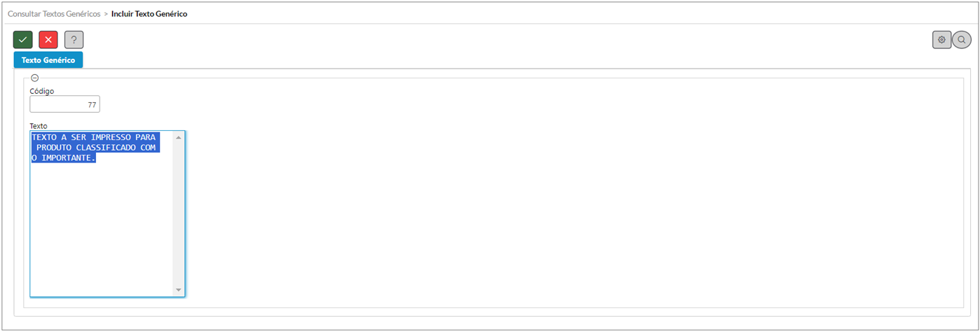
Task: Click the Texto field label
Action: [39, 126]
